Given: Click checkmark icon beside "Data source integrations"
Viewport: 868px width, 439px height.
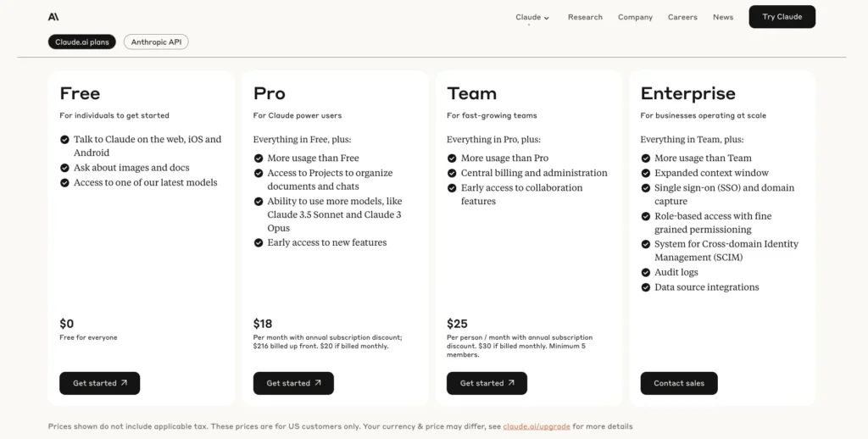Looking at the screenshot, I should [646, 287].
